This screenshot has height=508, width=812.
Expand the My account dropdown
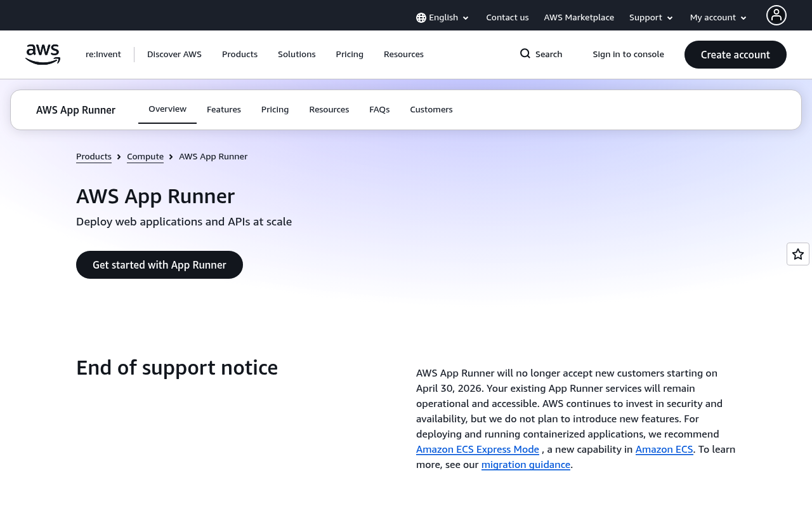click(719, 18)
